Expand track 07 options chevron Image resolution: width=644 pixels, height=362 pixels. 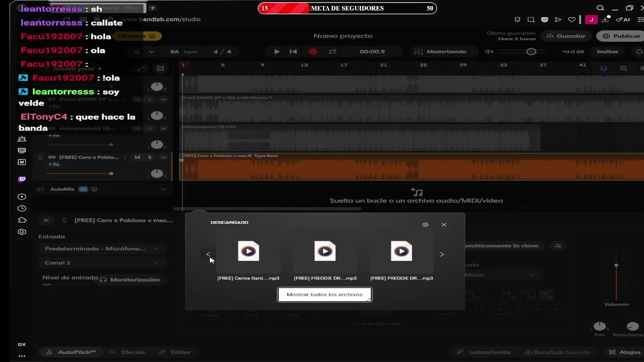pos(163,100)
